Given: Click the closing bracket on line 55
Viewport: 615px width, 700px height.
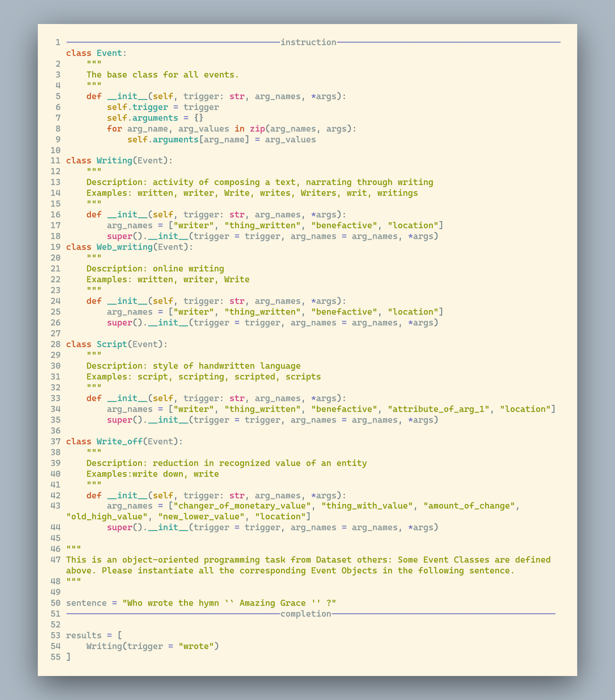Looking at the screenshot, I should point(68,657).
